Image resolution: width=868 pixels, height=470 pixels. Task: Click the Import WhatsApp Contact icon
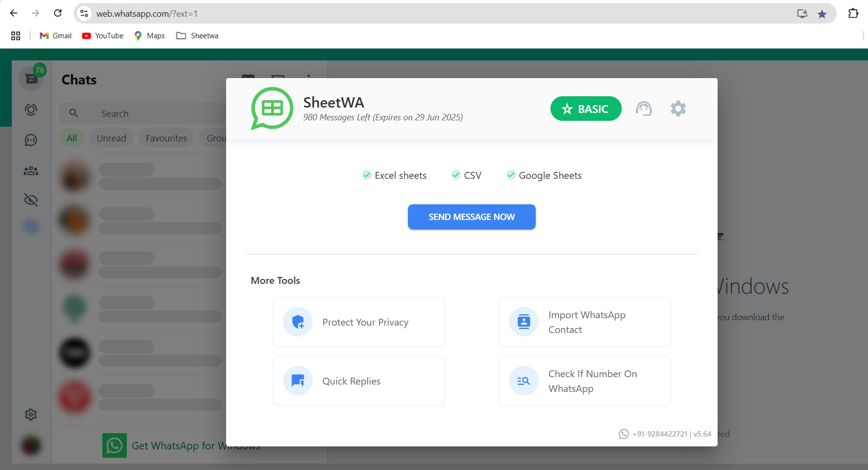coord(524,322)
